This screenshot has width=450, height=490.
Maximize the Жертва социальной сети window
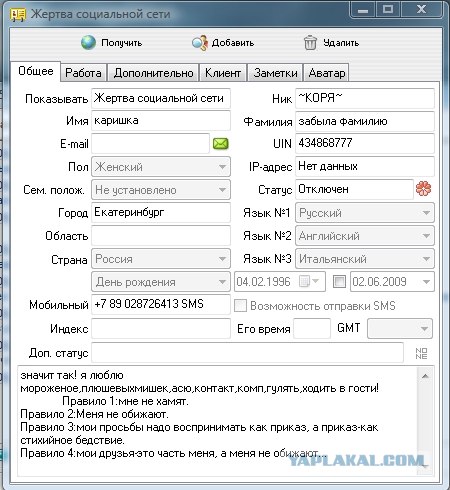coord(388,10)
